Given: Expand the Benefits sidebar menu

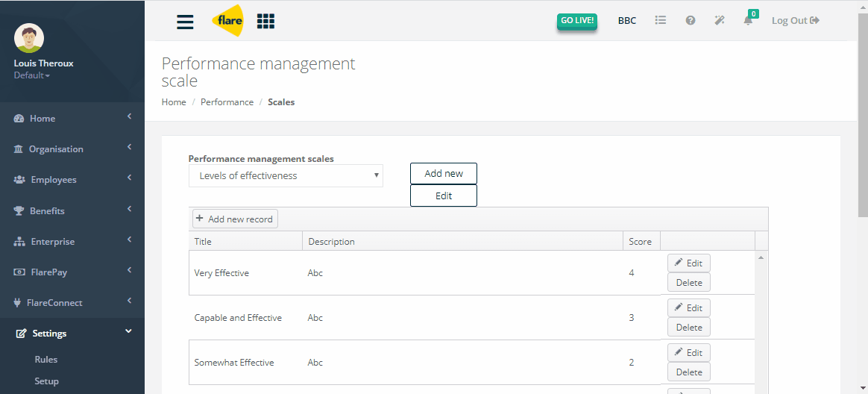Looking at the screenshot, I should (129, 208).
